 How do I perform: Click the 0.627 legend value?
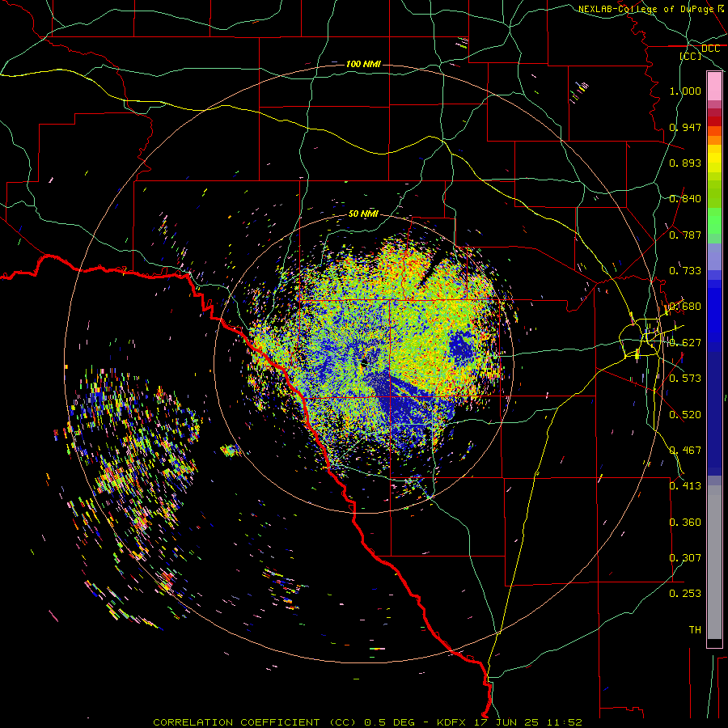pos(685,343)
